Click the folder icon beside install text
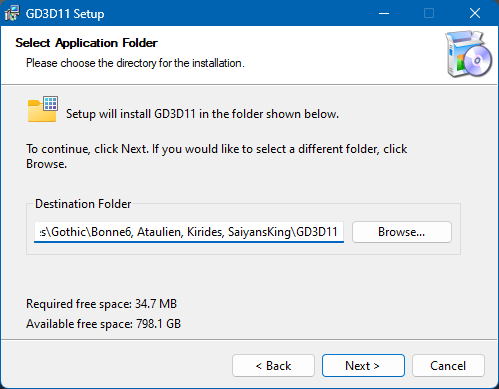This screenshot has width=499, height=389. pyautogui.click(x=43, y=109)
